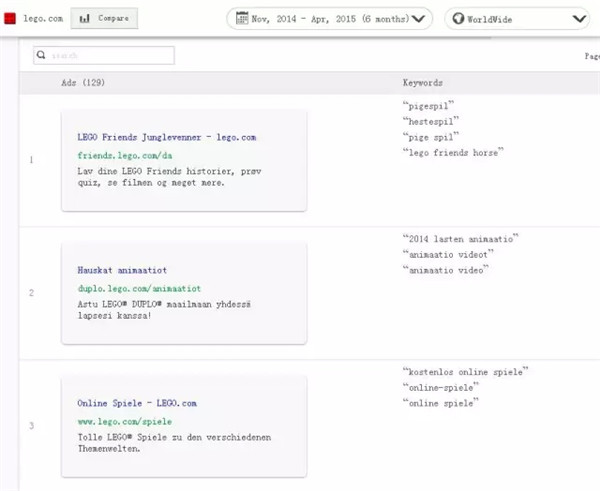Click the "lego friends horse" keyword

tap(453, 152)
